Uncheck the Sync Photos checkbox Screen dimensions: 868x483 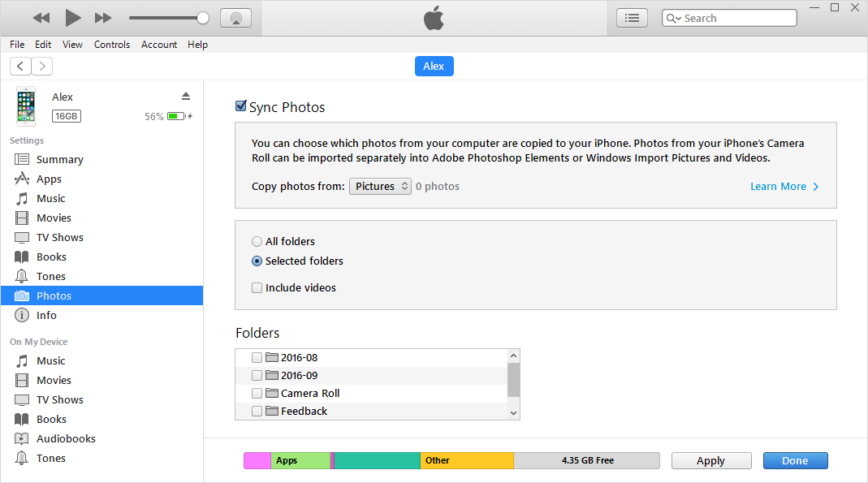point(240,106)
